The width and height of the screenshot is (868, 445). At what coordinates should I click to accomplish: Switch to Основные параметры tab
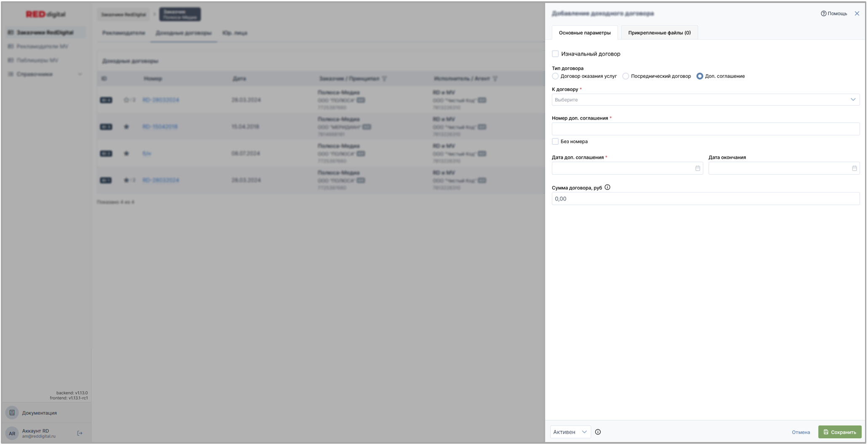[x=584, y=33]
